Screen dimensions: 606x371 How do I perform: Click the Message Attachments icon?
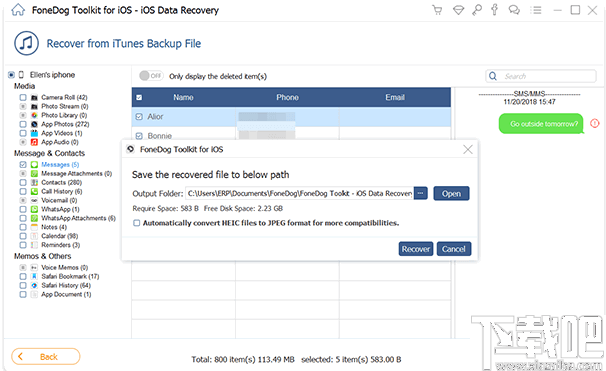point(34,174)
